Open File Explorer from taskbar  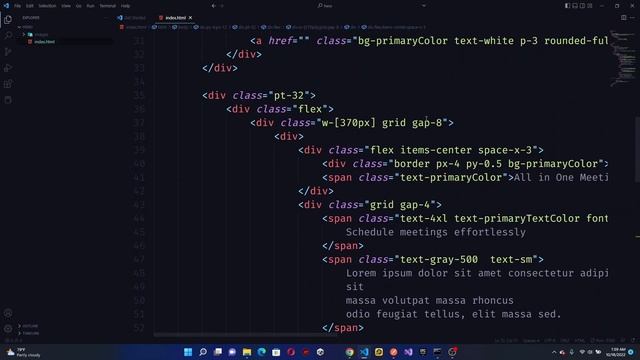(247, 352)
